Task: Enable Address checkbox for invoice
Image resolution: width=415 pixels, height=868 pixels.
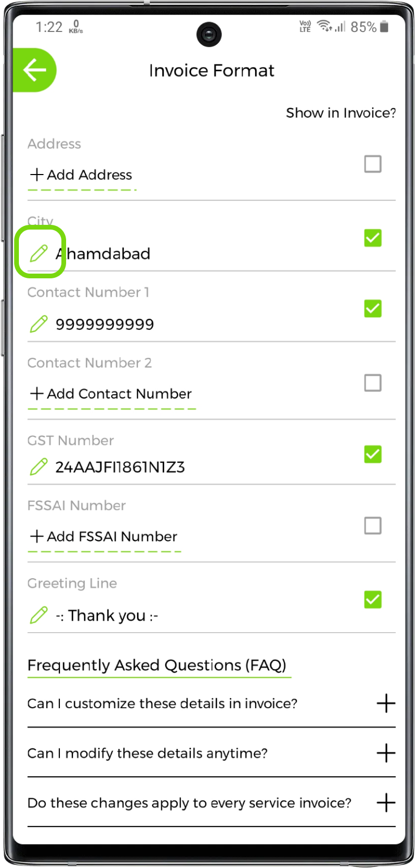Action: click(373, 164)
